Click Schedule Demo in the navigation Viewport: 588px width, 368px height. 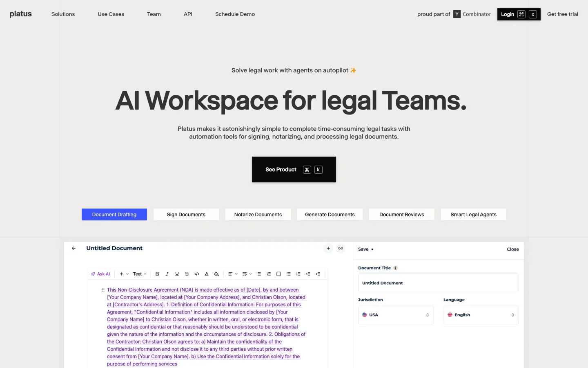235,14
